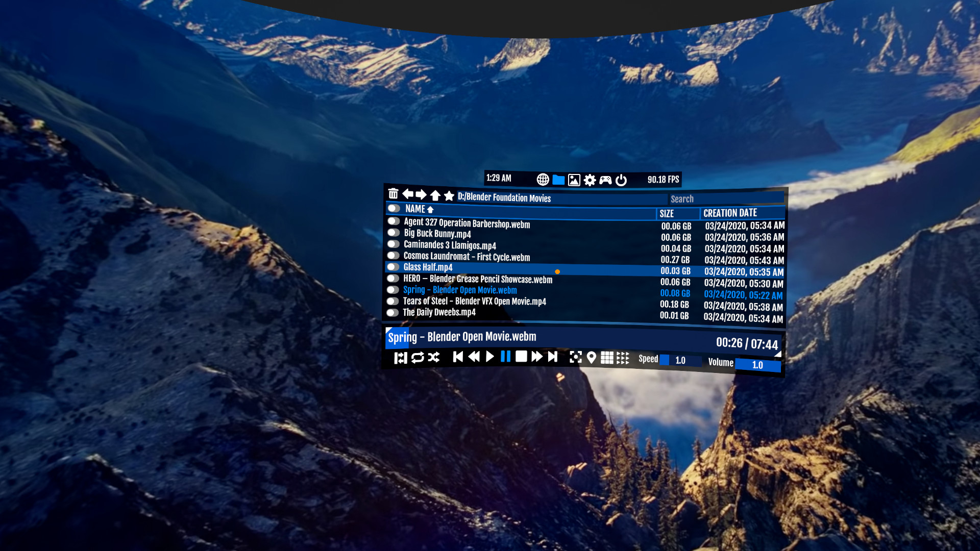Add folder to favorites star icon

tap(449, 196)
